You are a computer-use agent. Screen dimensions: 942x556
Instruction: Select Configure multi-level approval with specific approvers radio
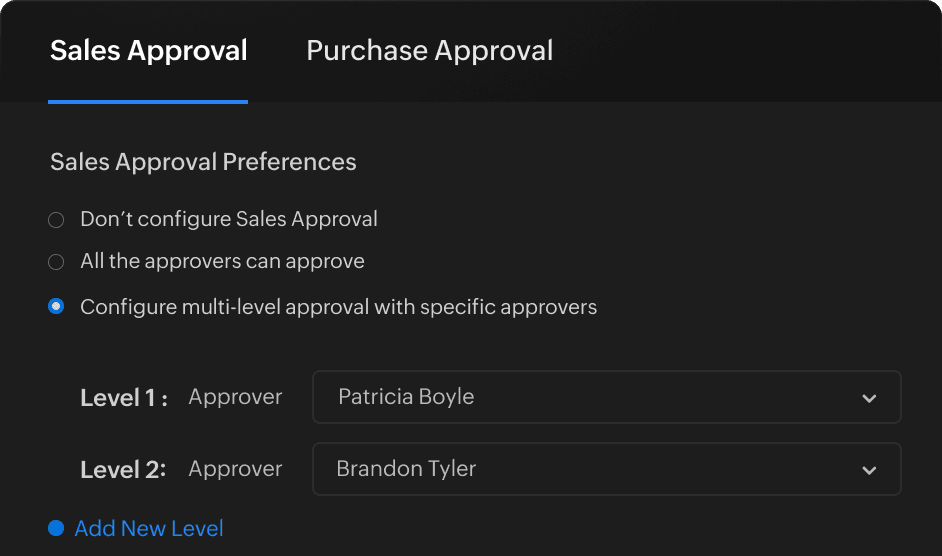click(x=56, y=307)
